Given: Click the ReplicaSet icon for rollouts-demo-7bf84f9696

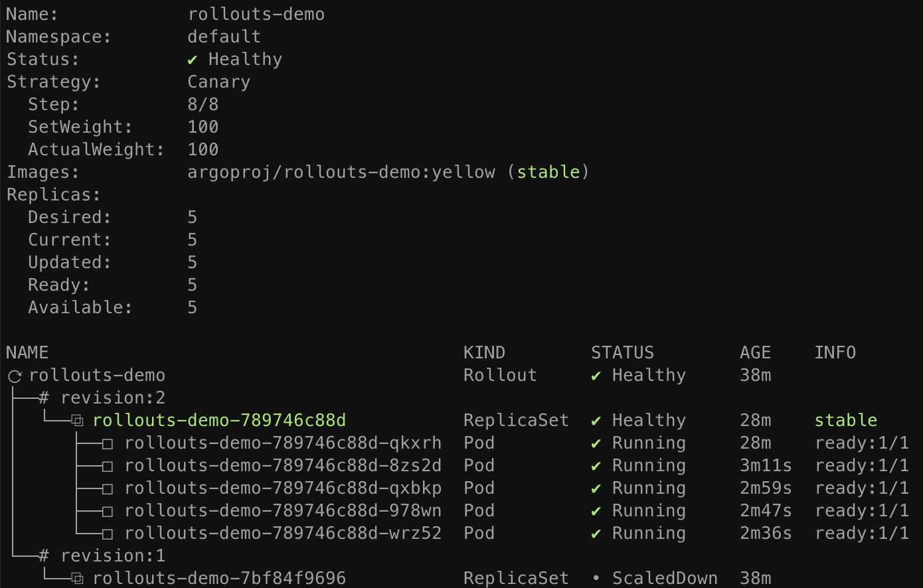Looking at the screenshot, I should [x=78, y=579].
